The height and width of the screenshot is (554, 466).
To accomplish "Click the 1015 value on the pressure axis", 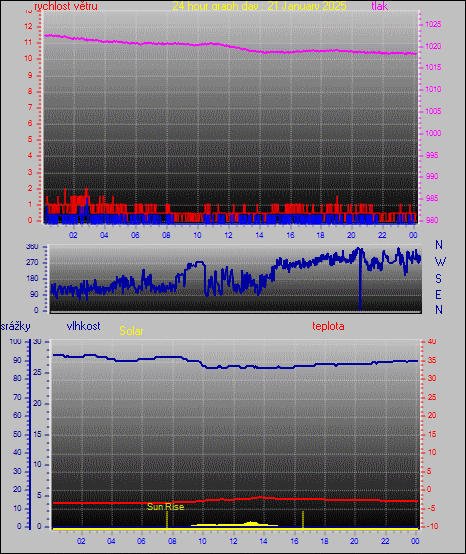I will pyautogui.click(x=433, y=67).
